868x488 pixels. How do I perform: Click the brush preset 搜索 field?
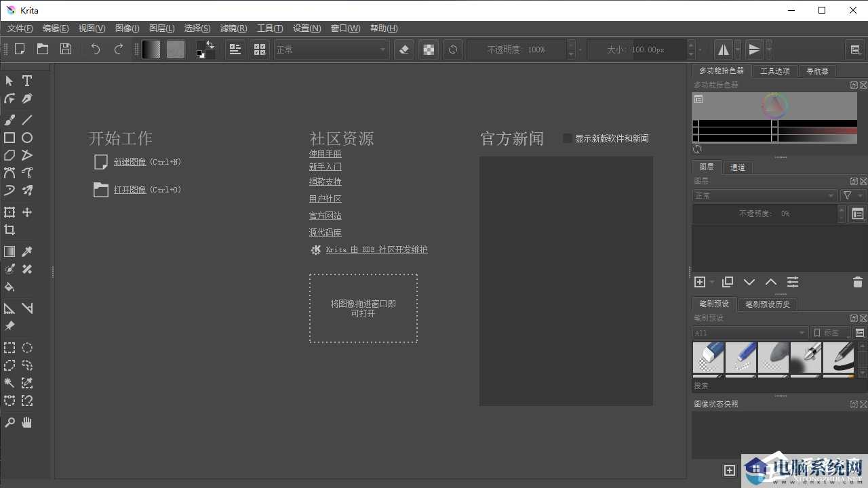pos(778,386)
